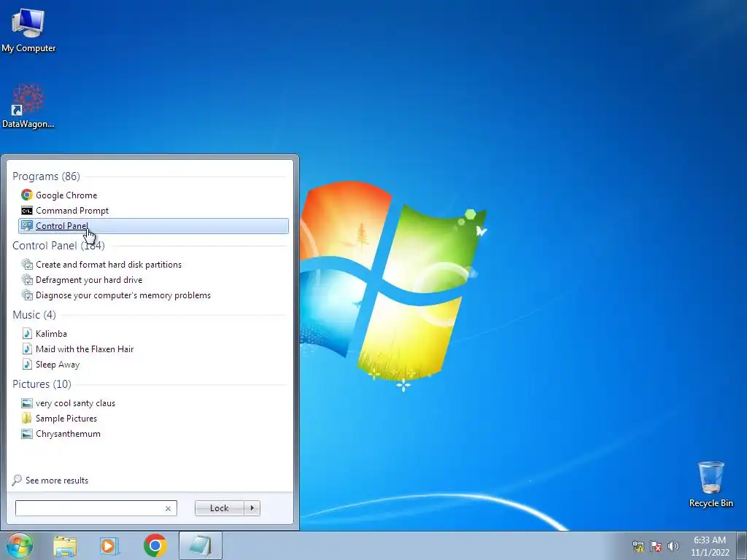
Task: Switch to the Notepad taskbar button
Action: point(201,545)
